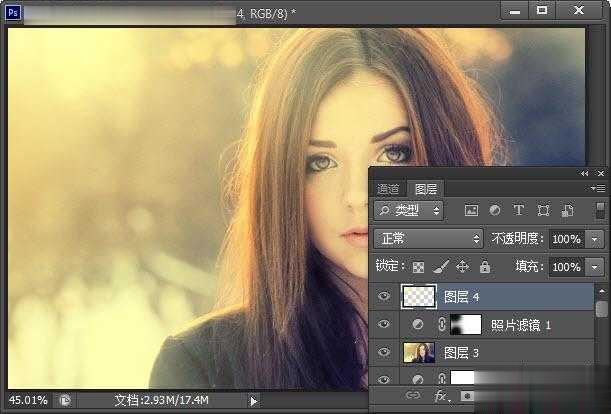Open the fx layer style menu
Viewport: 611px width, 414px height.
pos(441,396)
